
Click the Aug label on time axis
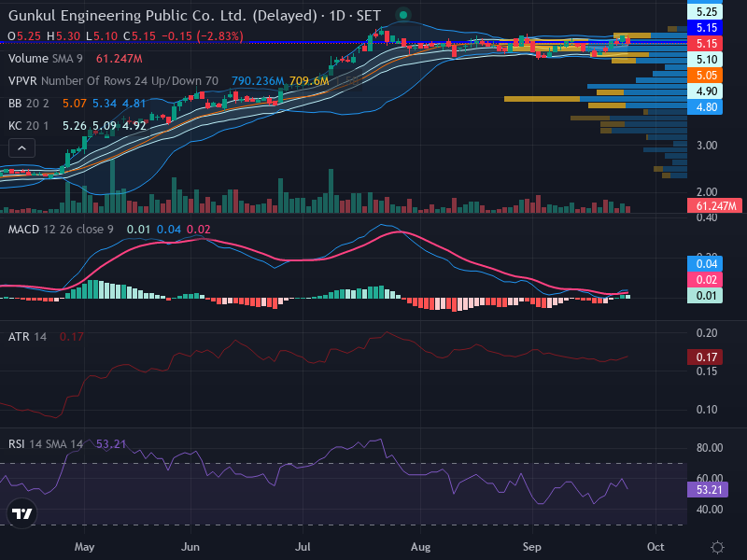click(420, 547)
